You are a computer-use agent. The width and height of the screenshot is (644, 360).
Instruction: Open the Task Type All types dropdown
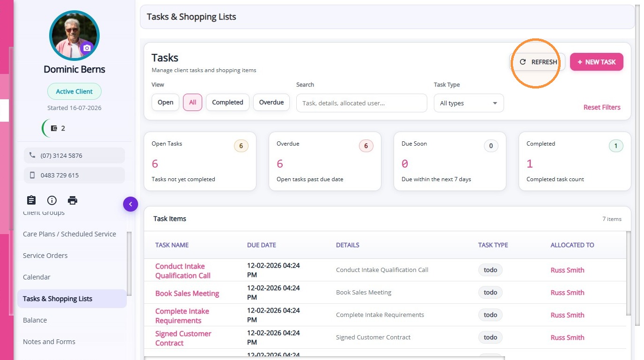(468, 103)
